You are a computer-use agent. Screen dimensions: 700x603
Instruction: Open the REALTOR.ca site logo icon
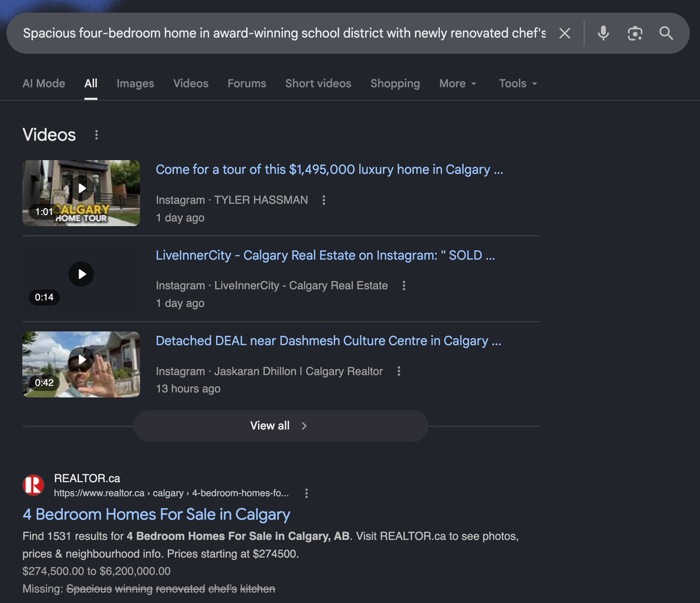[33, 485]
